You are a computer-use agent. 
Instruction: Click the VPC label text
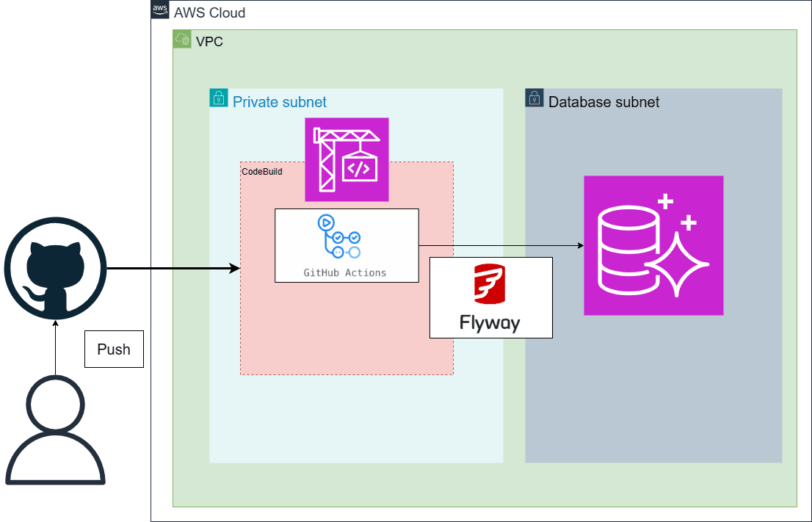209,41
